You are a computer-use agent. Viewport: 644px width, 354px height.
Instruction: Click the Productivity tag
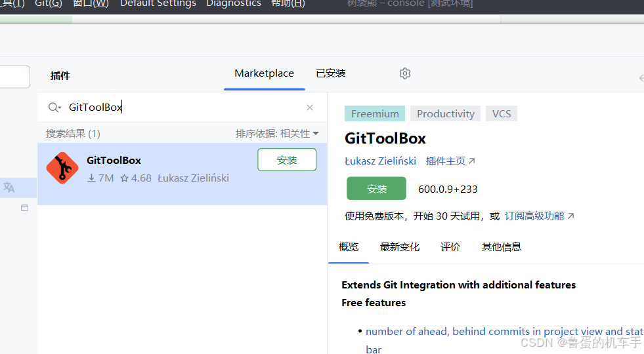pyautogui.click(x=446, y=113)
